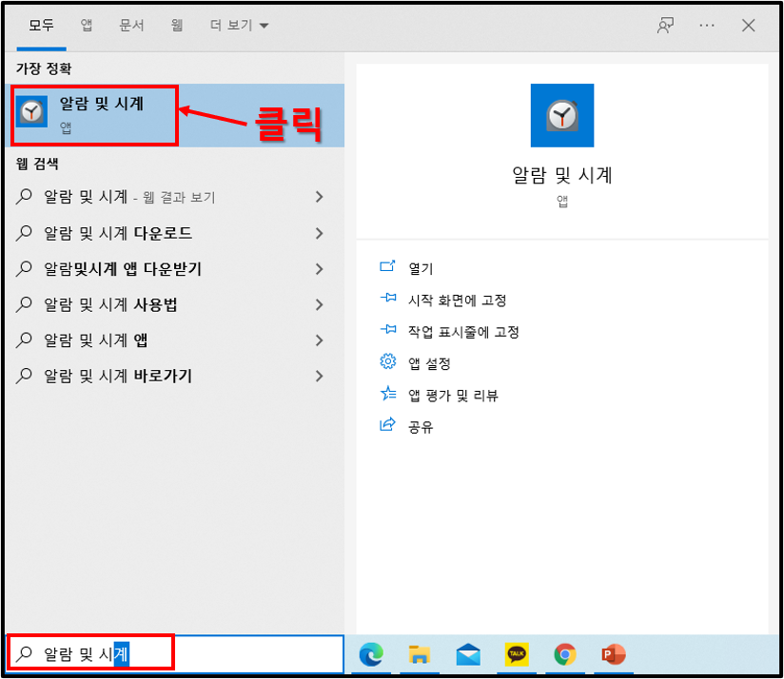Open File Explorer from the taskbar
This screenshot has width=784, height=679.
click(x=419, y=654)
